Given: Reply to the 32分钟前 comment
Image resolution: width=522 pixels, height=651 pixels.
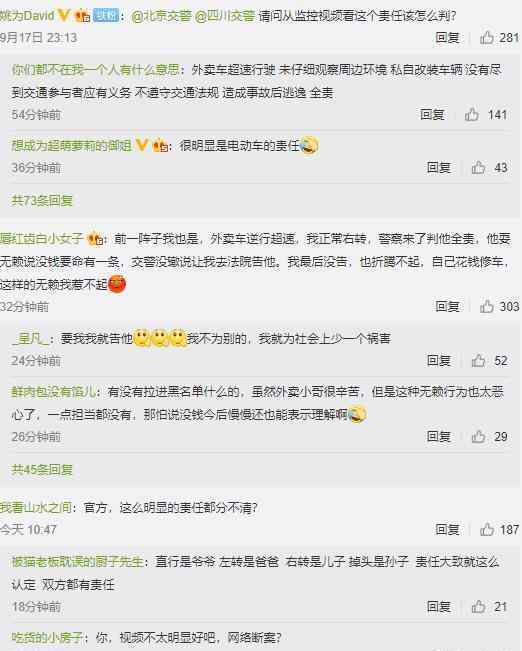Looking at the screenshot, I should (447, 306).
